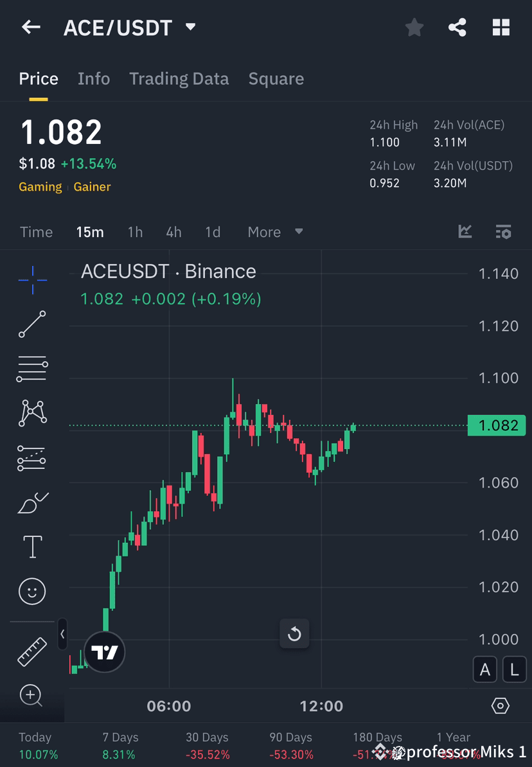Screen dimensions: 532x767
Task: Toggle the favorite star for ACE/USDT
Action: point(414,27)
